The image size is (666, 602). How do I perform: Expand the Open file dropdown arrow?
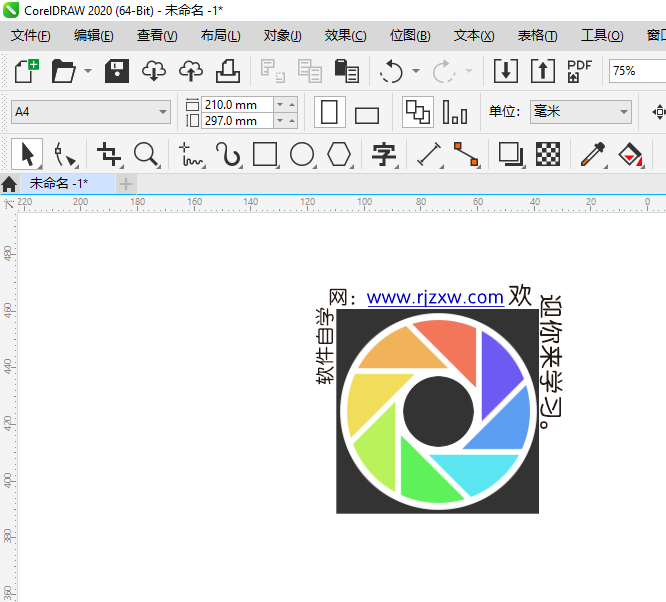coord(88,71)
